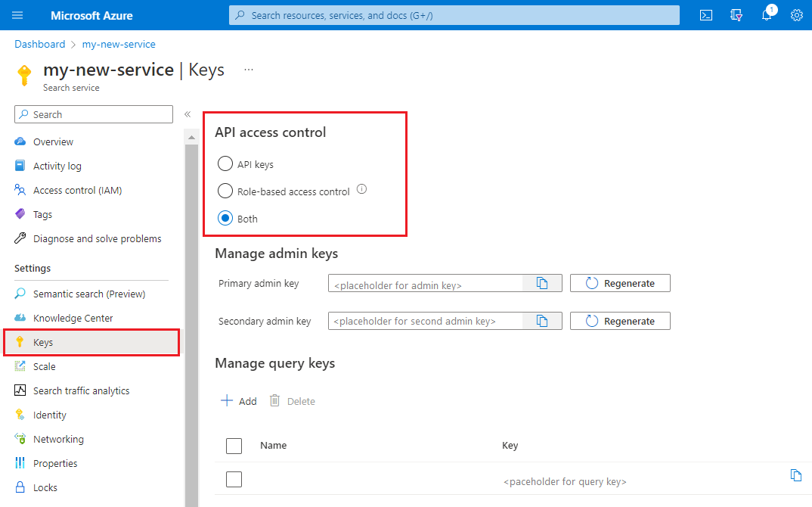Go to Networking in the sidebar
The height and width of the screenshot is (507, 812).
[x=58, y=440]
